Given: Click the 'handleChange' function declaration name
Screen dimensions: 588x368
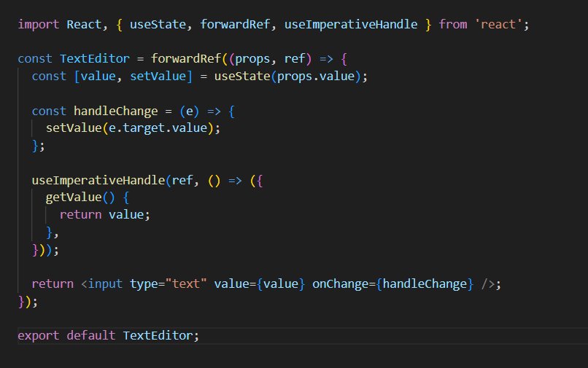Looking at the screenshot, I should [115, 111].
